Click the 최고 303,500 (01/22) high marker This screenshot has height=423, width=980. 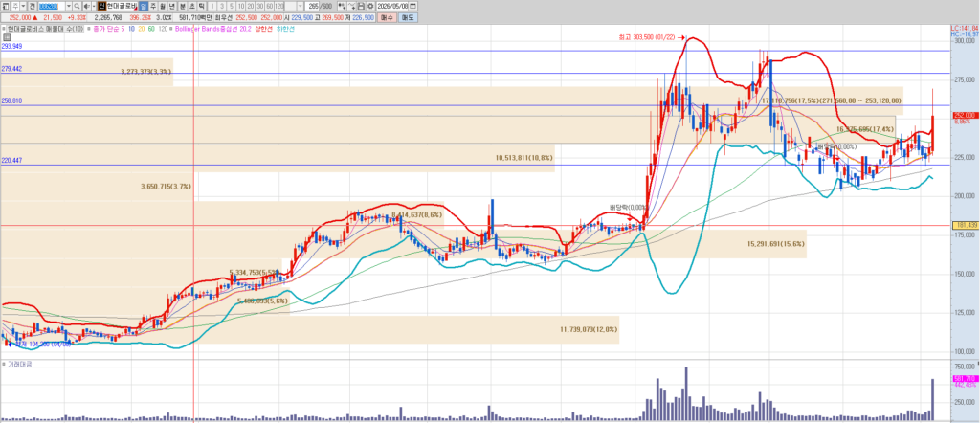click(652, 37)
